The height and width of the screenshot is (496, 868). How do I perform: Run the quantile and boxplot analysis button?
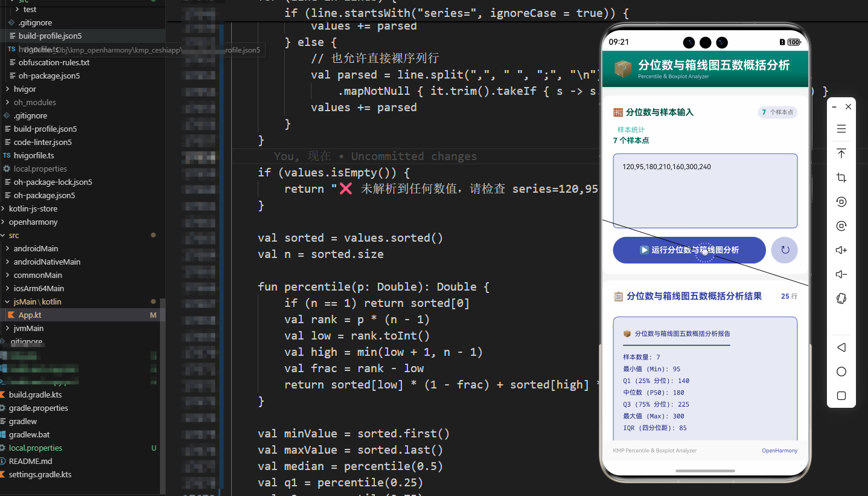click(689, 250)
